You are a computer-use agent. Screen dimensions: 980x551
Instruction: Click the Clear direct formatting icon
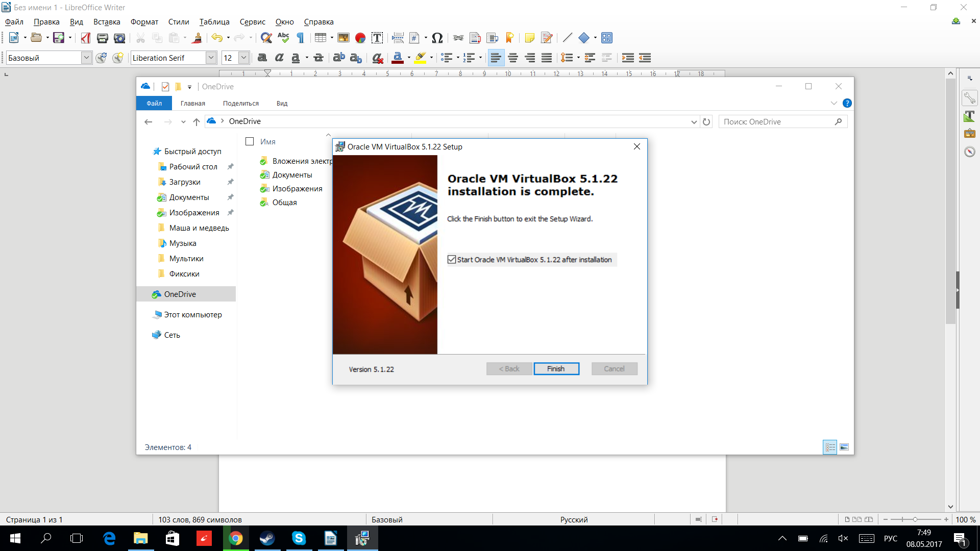(378, 58)
